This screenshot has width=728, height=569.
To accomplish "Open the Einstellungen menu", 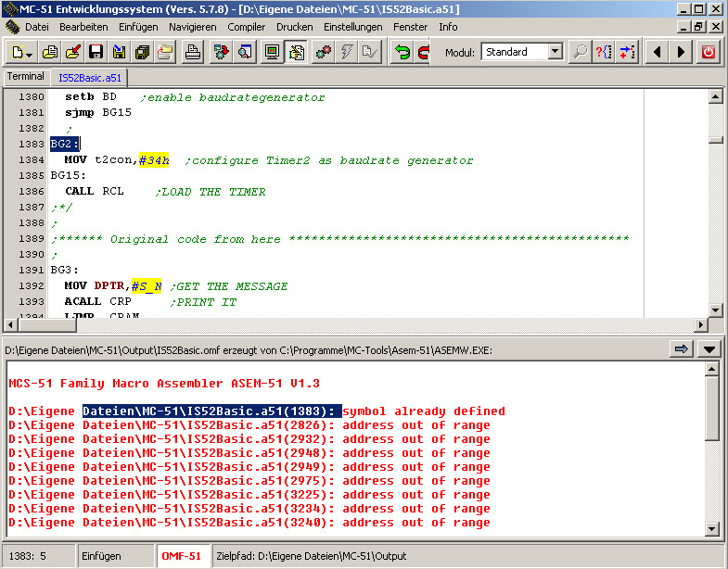I will coord(353,27).
